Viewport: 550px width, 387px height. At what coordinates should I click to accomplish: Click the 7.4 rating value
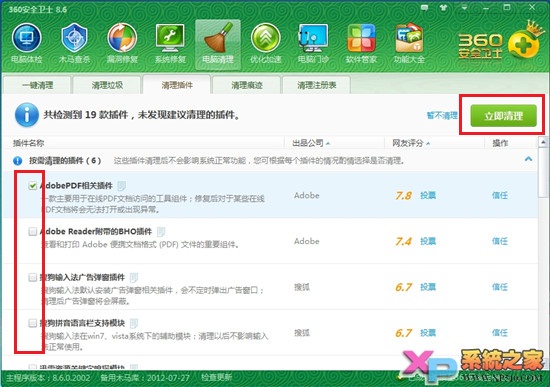point(404,241)
